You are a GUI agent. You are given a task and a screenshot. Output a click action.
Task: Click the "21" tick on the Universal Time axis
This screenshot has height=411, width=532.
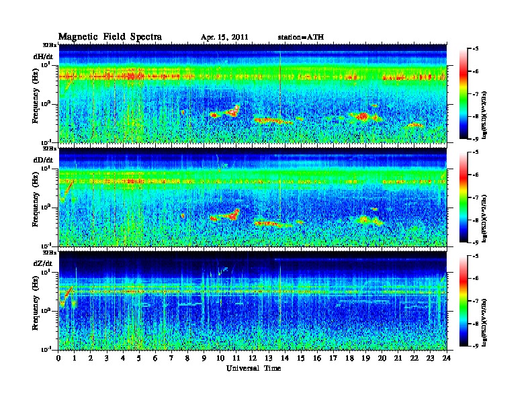(x=398, y=359)
